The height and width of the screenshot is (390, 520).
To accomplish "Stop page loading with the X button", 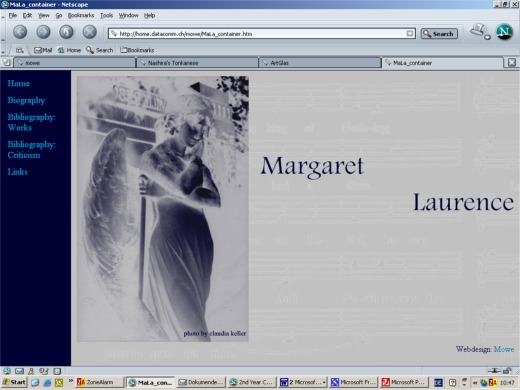I will (89, 32).
